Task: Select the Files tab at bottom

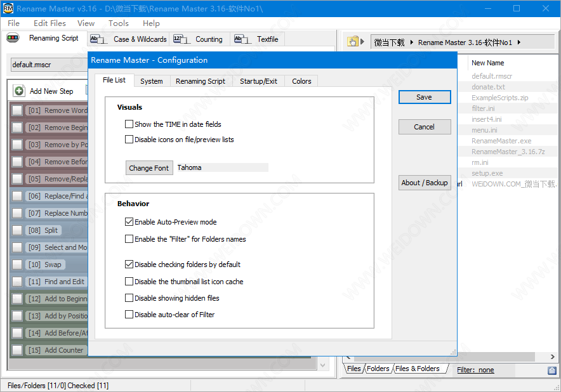Action: 354,369
